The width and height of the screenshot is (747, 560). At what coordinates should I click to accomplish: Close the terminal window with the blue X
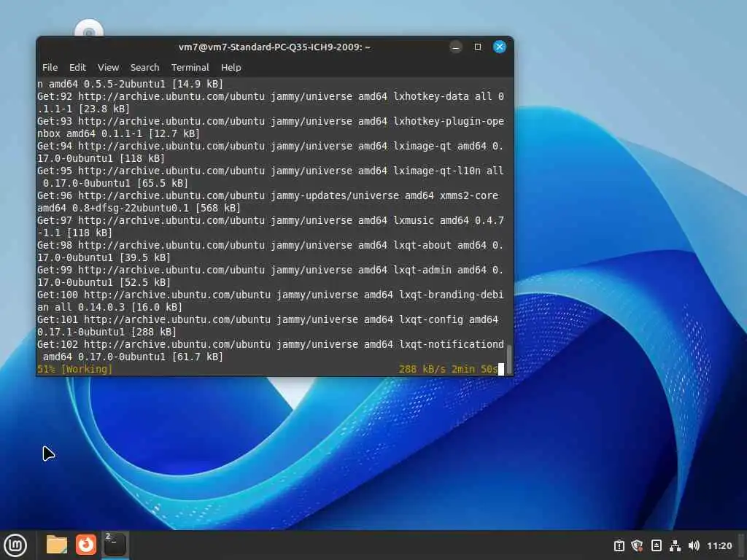499,47
